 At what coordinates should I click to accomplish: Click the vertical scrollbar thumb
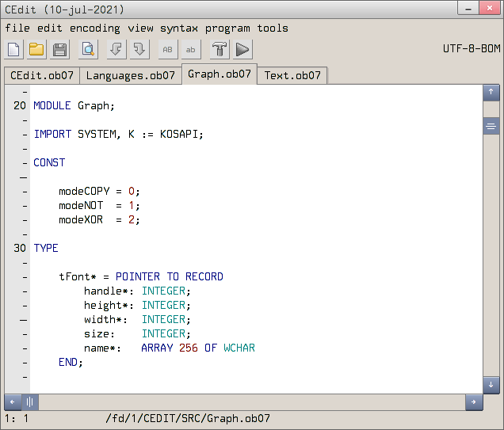491,126
